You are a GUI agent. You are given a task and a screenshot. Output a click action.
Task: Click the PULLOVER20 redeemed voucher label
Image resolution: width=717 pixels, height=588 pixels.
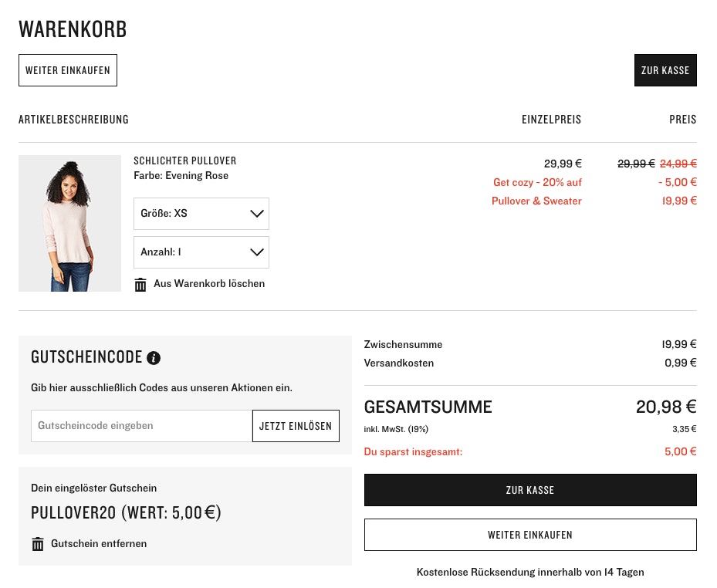pos(126,513)
